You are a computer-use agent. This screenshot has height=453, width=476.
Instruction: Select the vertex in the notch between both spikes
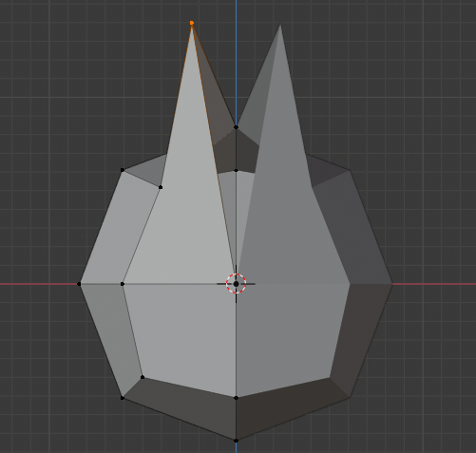(x=236, y=127)
